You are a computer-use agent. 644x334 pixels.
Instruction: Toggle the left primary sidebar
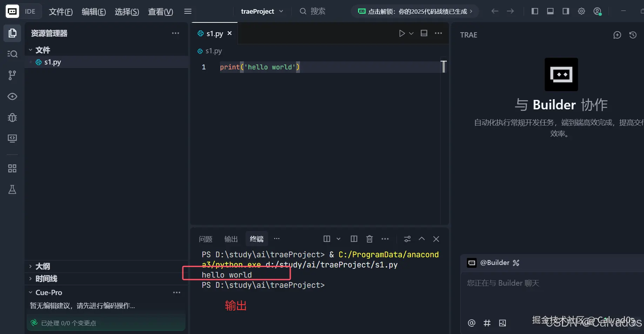tap(535, 11)
